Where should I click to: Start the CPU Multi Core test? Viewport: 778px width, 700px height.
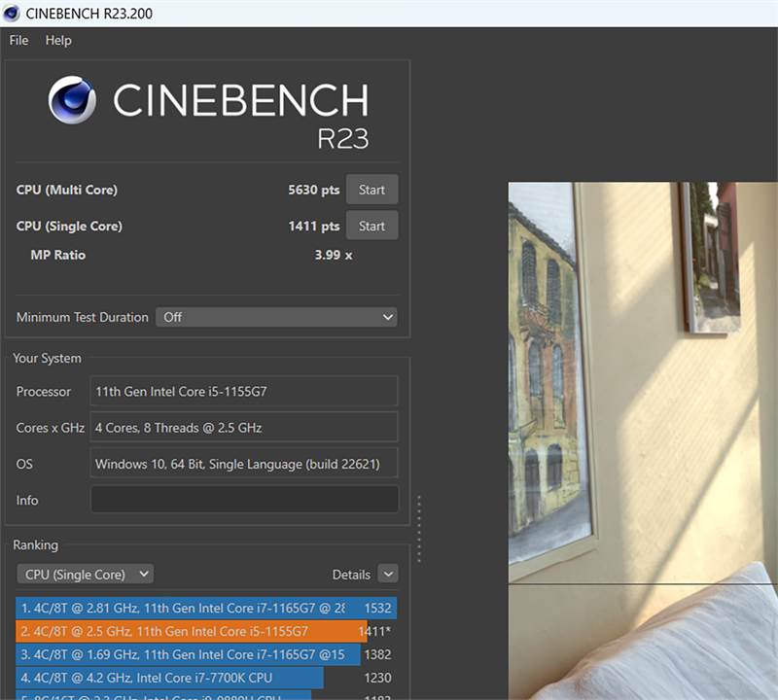click(371, 190)
